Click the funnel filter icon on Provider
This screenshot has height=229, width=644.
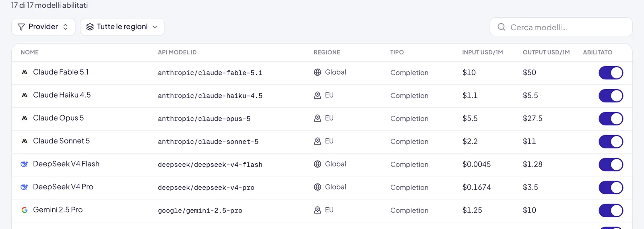pos(21,27)
